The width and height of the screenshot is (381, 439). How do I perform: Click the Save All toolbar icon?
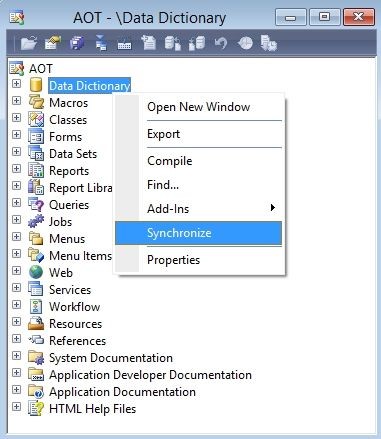point(77,43)
